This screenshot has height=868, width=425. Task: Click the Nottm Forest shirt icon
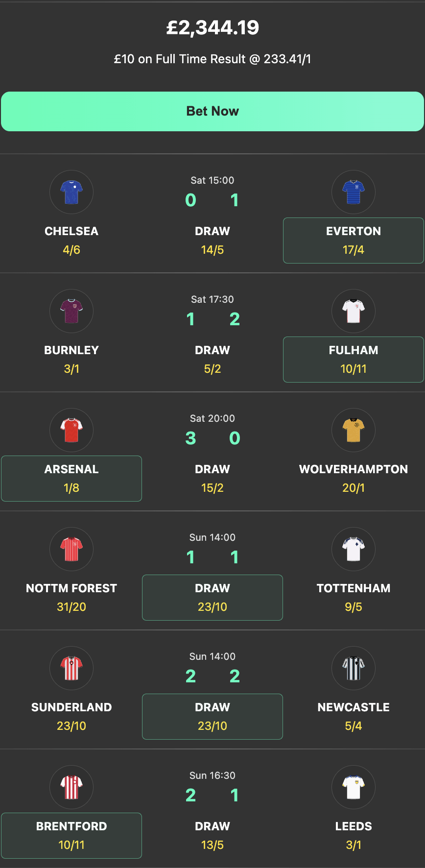71,549
